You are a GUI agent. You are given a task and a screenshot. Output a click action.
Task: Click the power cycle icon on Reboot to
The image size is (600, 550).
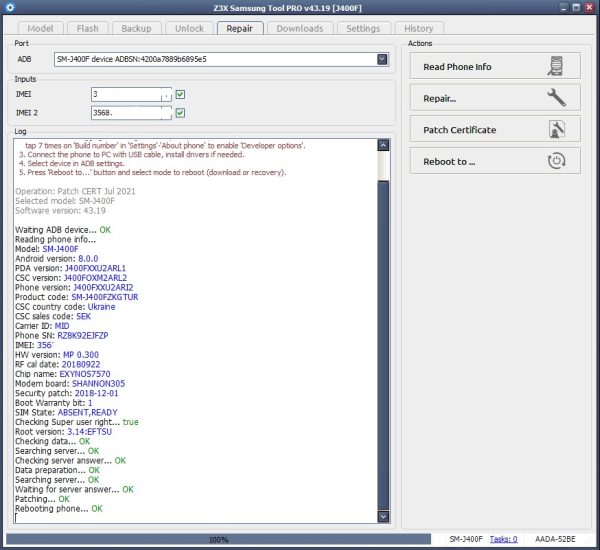tap(556, 161)
